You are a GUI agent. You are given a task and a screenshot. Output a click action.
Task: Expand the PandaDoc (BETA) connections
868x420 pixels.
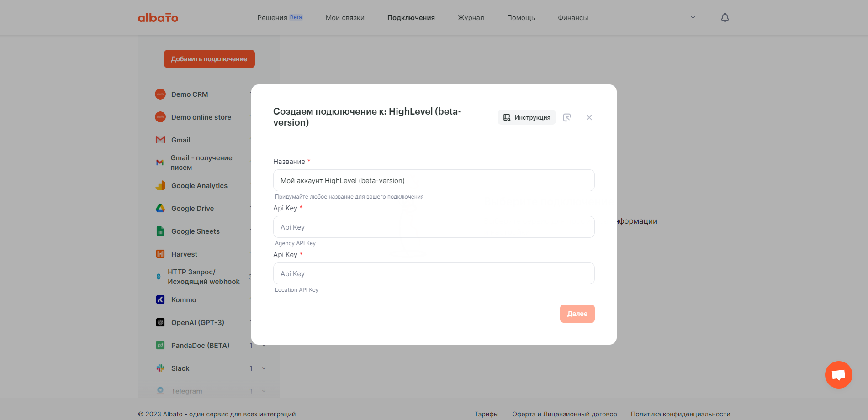(x=264, y=345)
